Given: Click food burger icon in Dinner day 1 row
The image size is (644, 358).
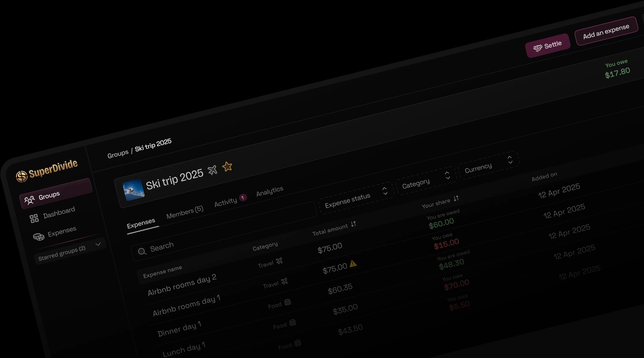Looking at the screenshot, I should pos(288,302).
